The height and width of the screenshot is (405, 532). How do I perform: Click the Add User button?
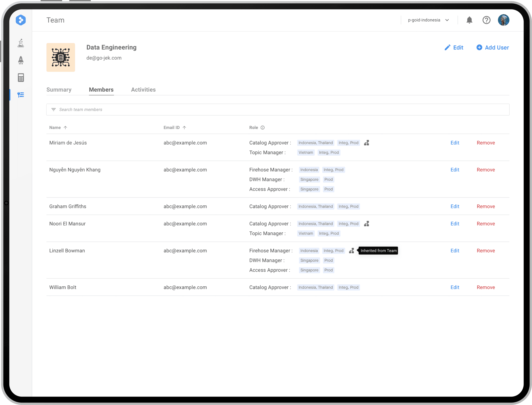click(493, 48)
